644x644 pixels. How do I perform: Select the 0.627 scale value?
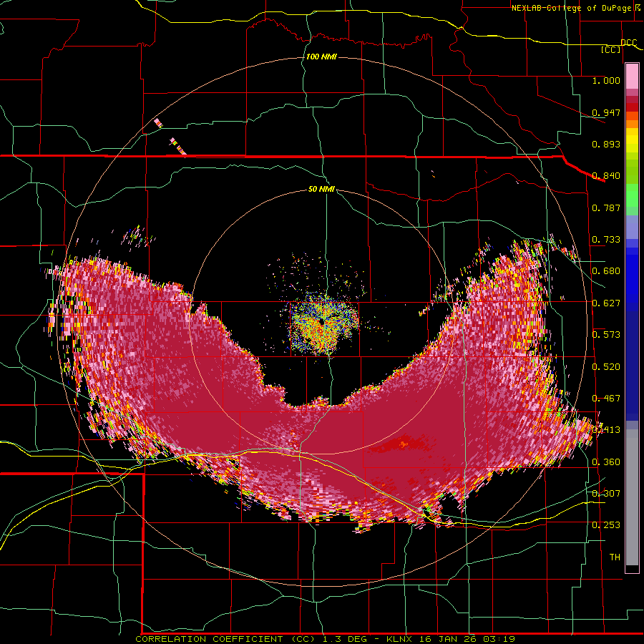pyautogui.click(x=606, y=303)
